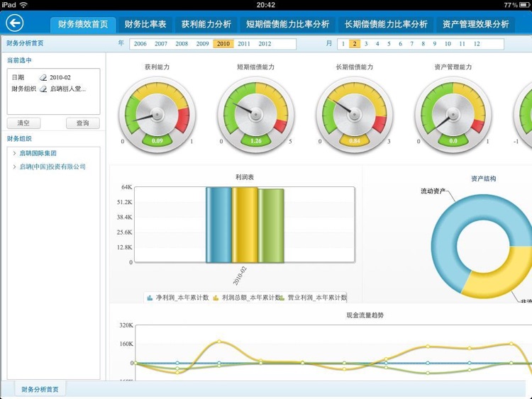The image size is (532, 399).
Task: Select 启聘国际集团 organization
Action: [x=38, y=153]
